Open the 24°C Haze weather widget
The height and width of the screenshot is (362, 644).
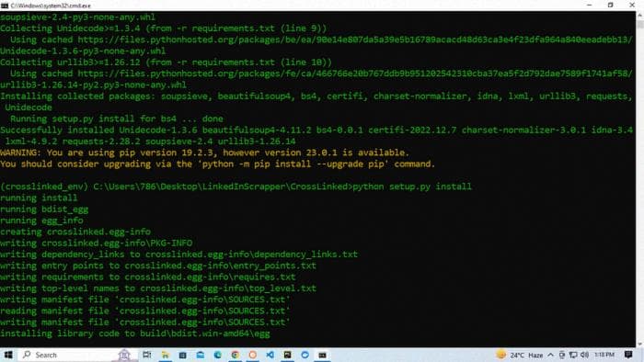tap(520, 355)
